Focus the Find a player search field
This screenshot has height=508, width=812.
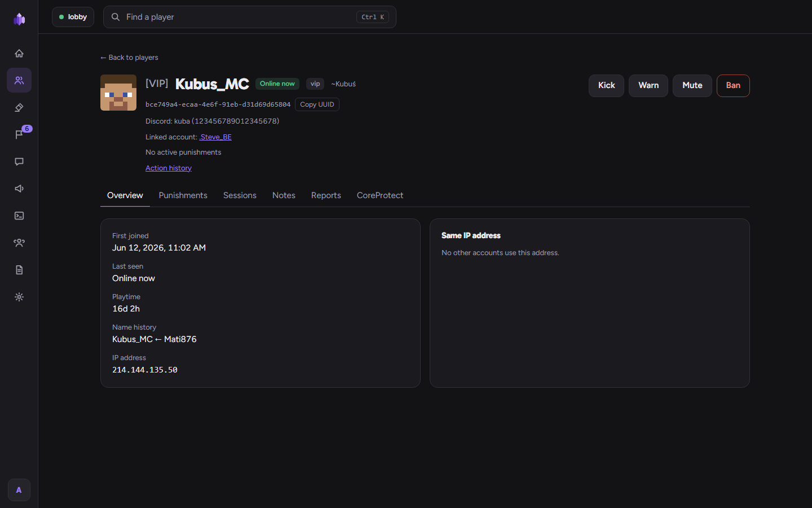point(250,17)
